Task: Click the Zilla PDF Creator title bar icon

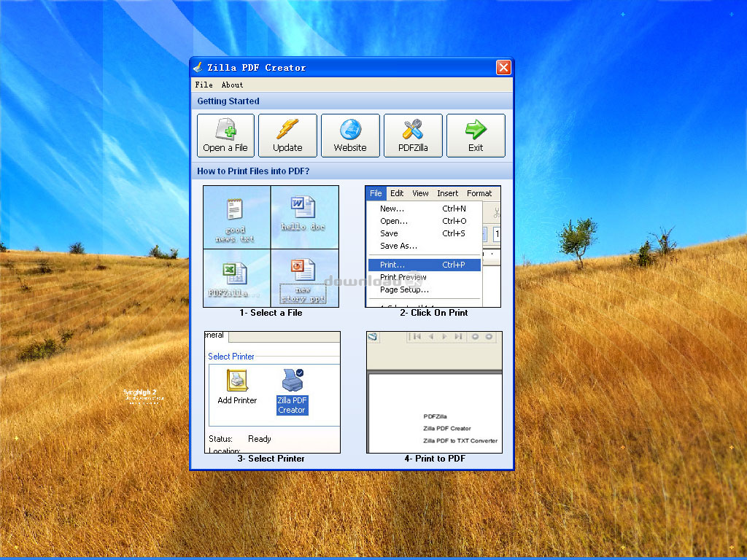Action: tap(198, 68)
